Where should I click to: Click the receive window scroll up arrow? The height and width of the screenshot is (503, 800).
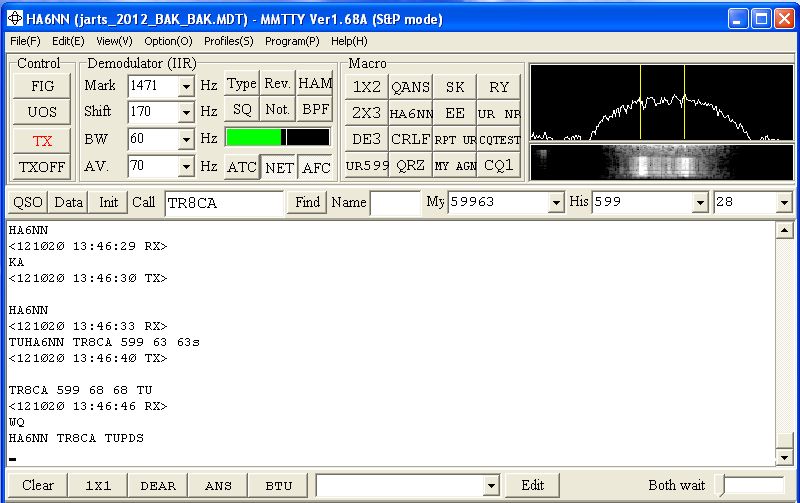[784, 231]
